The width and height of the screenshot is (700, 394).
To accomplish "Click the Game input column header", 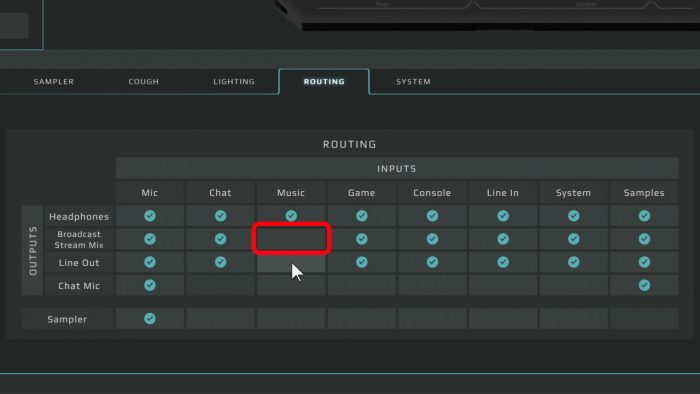I will point(362,193).
